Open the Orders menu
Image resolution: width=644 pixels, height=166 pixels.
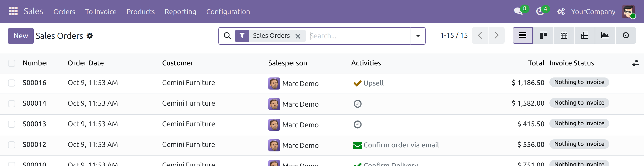64,12
